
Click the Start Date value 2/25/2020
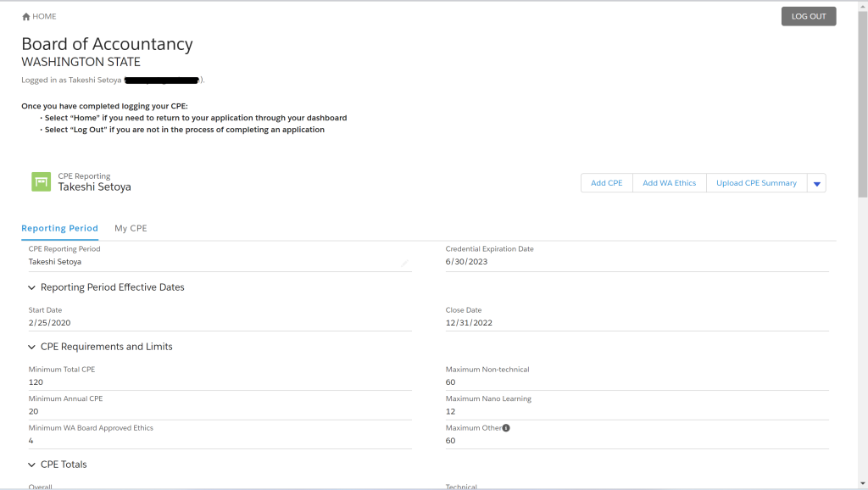point(50,323)
